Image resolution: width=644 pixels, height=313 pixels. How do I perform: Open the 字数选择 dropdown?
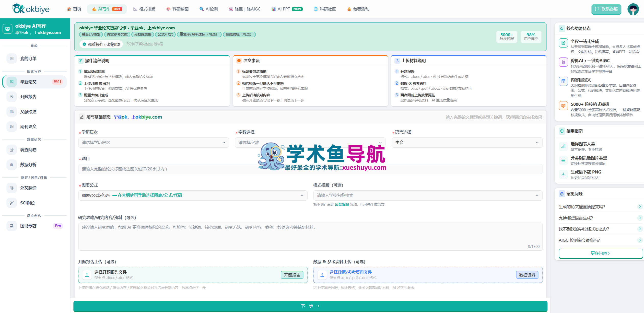click(x=310, y=143)
